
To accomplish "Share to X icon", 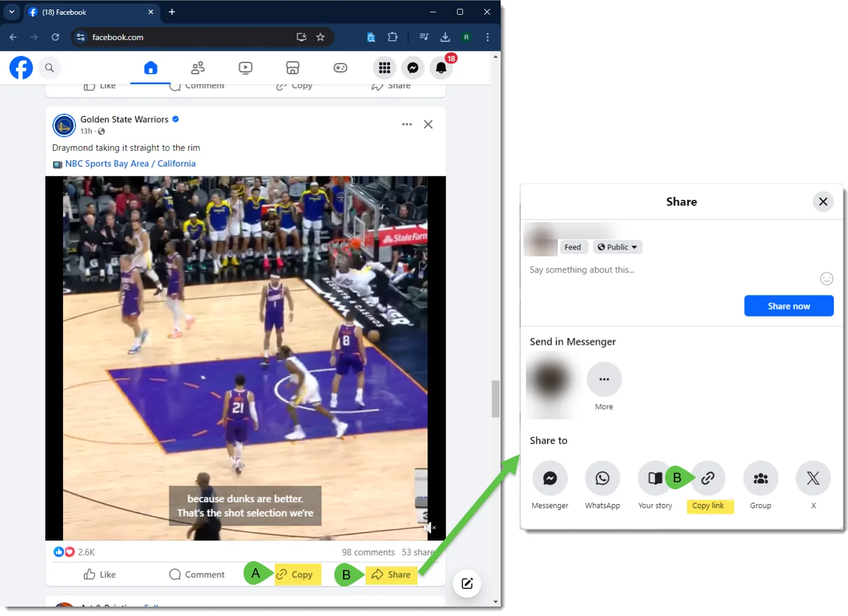I will click(813, 478).
